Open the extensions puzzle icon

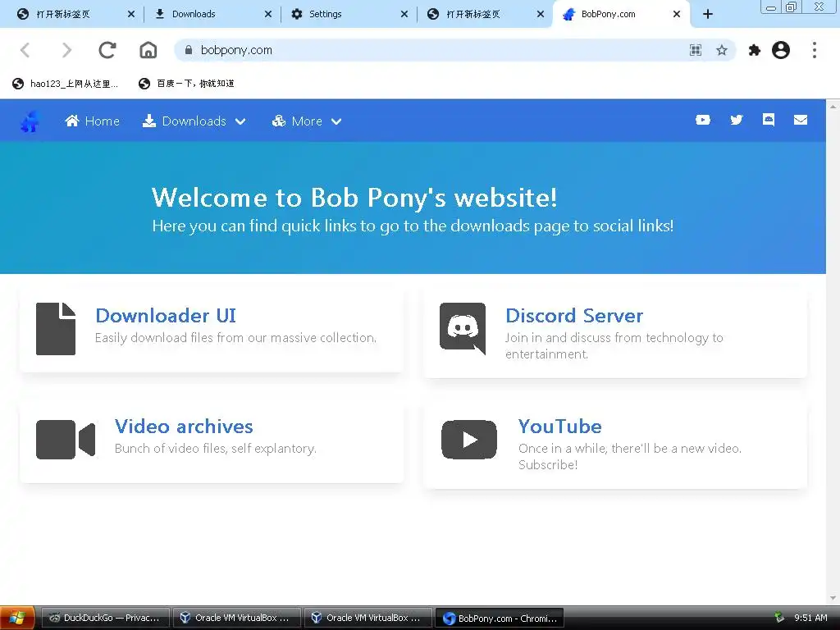click(x=755, y=50)
